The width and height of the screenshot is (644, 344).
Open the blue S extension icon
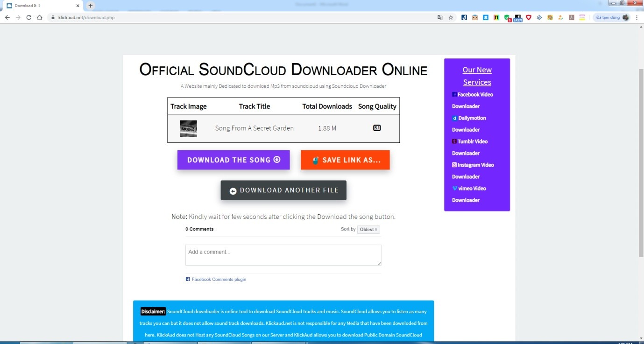(x=486, y=17)
